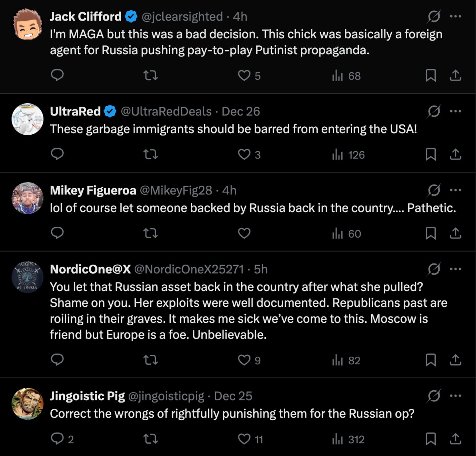
Task: Open the Dec 26 timestamp on UltraRed's post
Action: pyautogui.click(x=241, y=112)
